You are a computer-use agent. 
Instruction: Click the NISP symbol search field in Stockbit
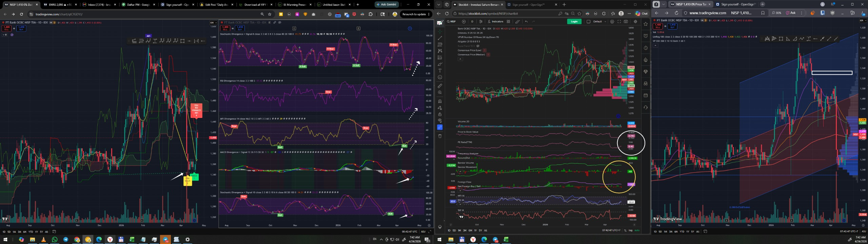pyautogui.click(x=453, y=22)
